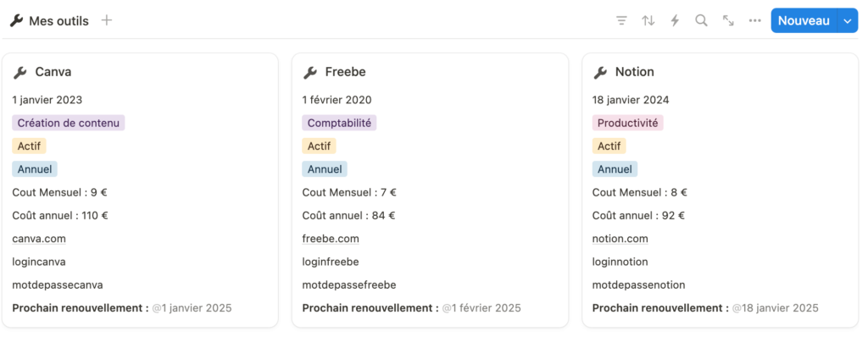
Task: Open the three-dots more options menu
Action: click(754, 21)
